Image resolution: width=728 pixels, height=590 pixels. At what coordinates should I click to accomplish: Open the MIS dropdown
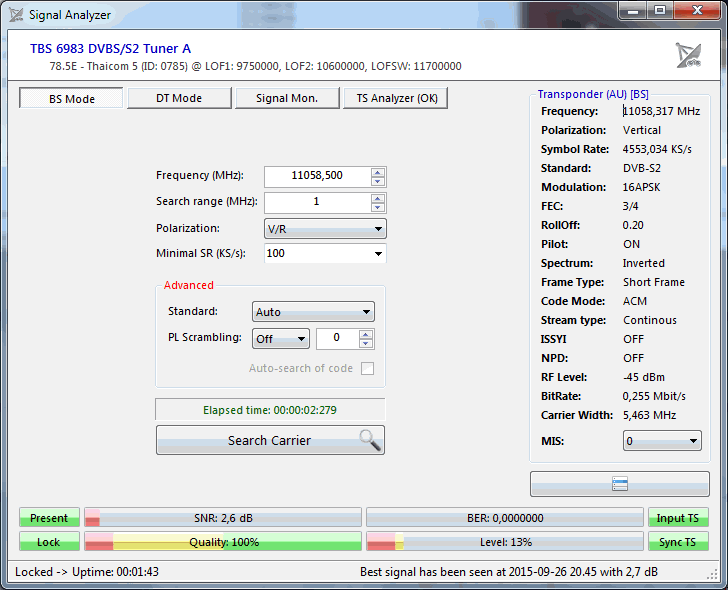(662, 441)
